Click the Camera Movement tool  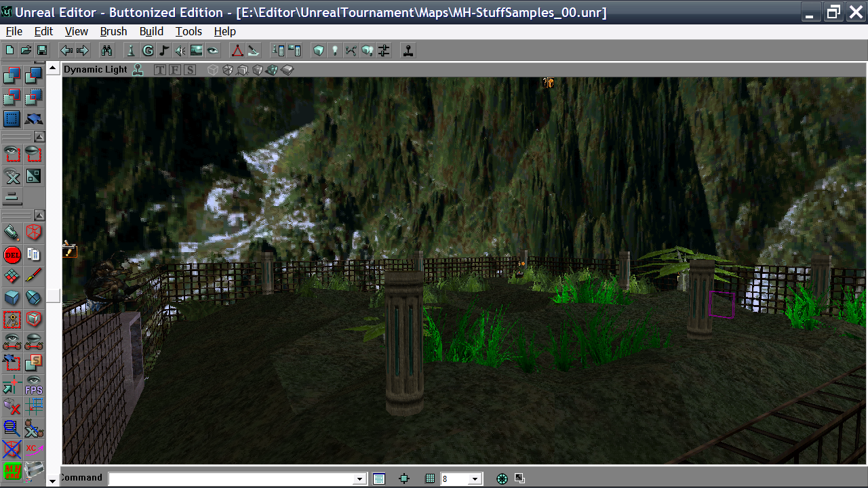12,233
